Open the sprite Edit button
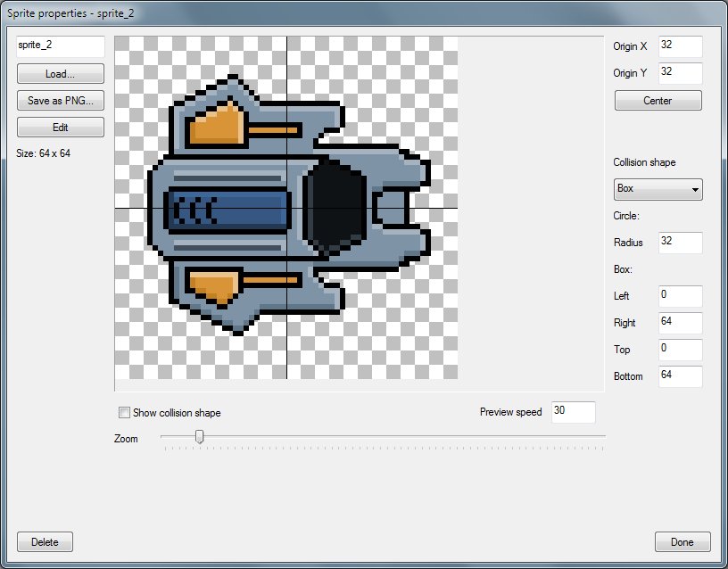This screenshot has width=728, height=569. coord(61,128)
